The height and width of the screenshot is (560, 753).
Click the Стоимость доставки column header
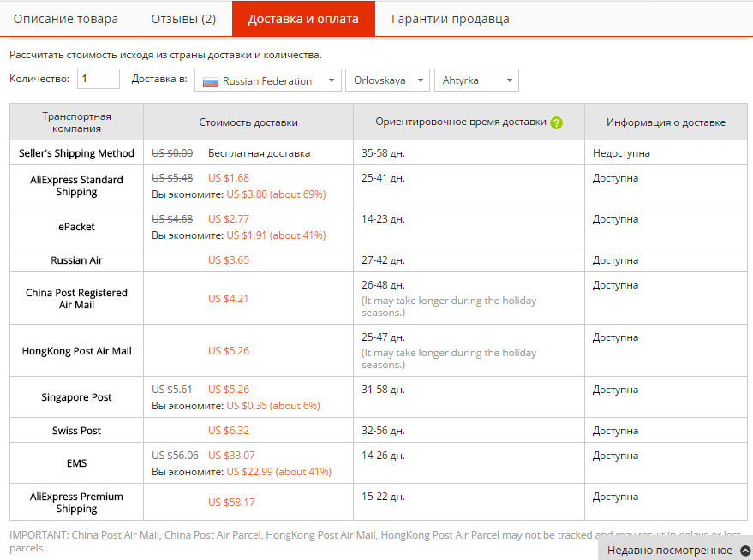click(248, 122)
